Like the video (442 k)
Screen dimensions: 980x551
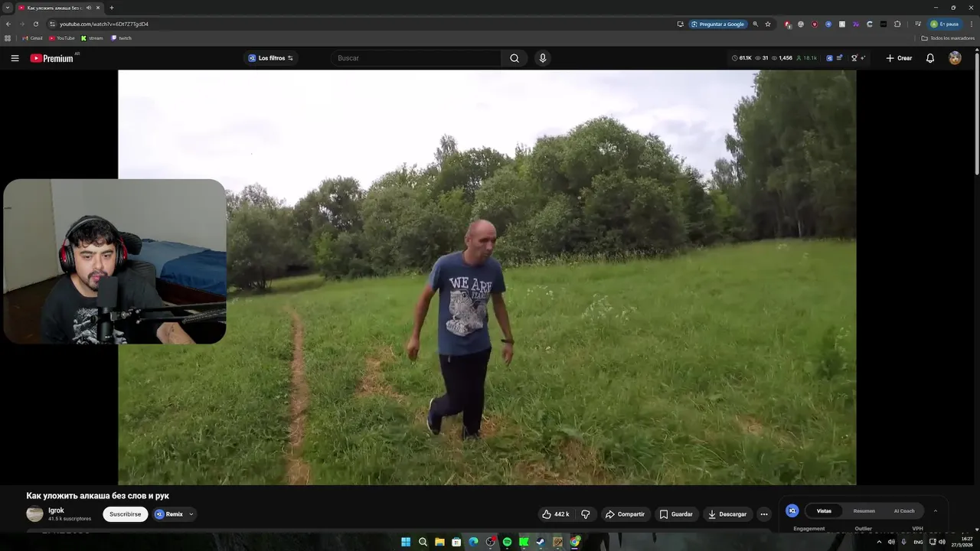[x=556, y=514]
